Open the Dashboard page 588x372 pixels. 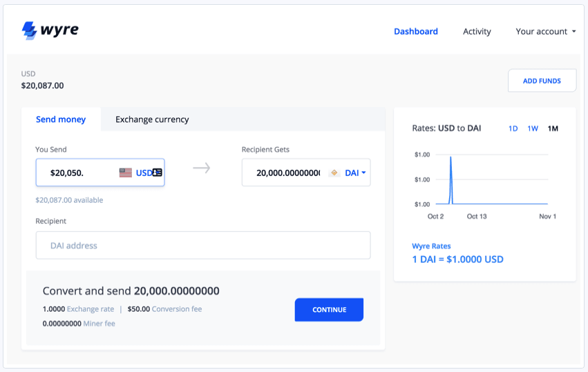pyautogui.click(x=416, y=32)
